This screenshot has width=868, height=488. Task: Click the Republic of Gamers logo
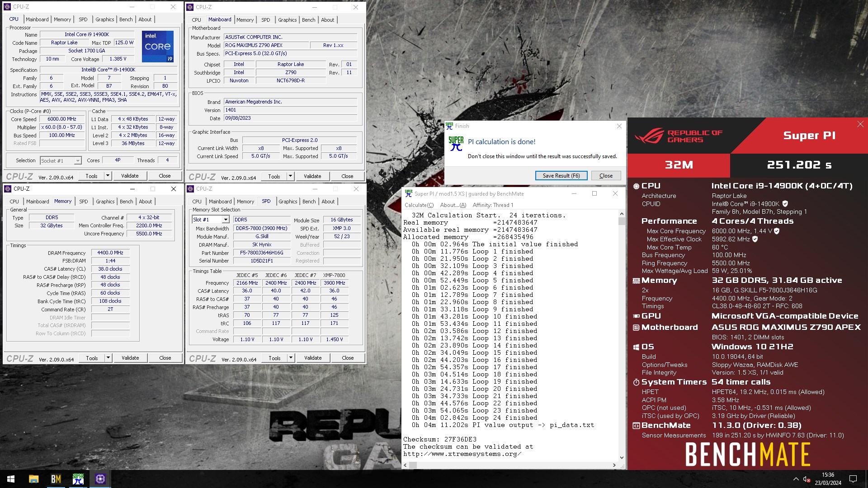pos(678,136)
